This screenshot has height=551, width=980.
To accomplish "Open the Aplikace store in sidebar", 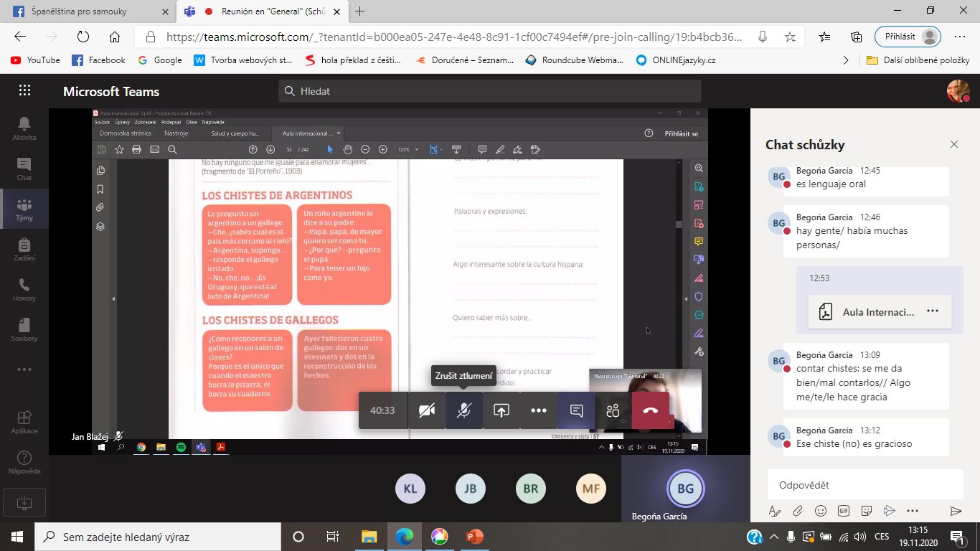I will click(24, 423).
